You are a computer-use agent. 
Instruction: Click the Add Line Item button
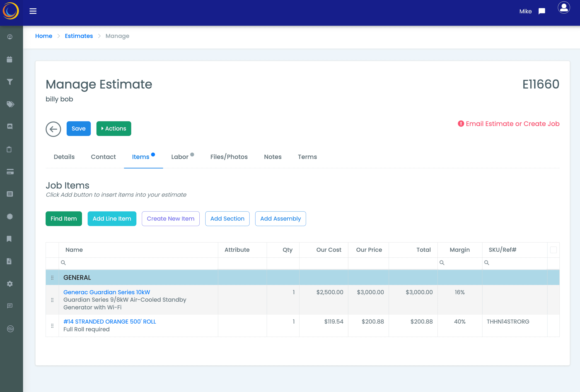click(x=112, y=219)
